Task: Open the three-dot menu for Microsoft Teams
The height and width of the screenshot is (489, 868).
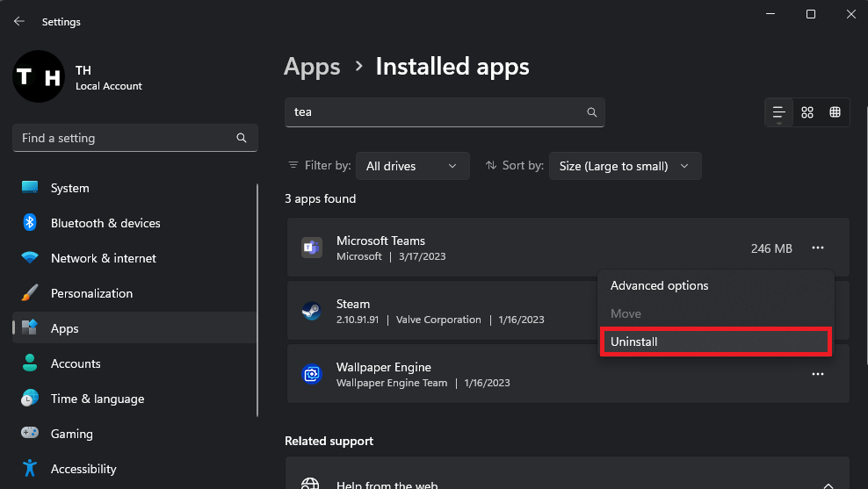Action: coord(818,248)
